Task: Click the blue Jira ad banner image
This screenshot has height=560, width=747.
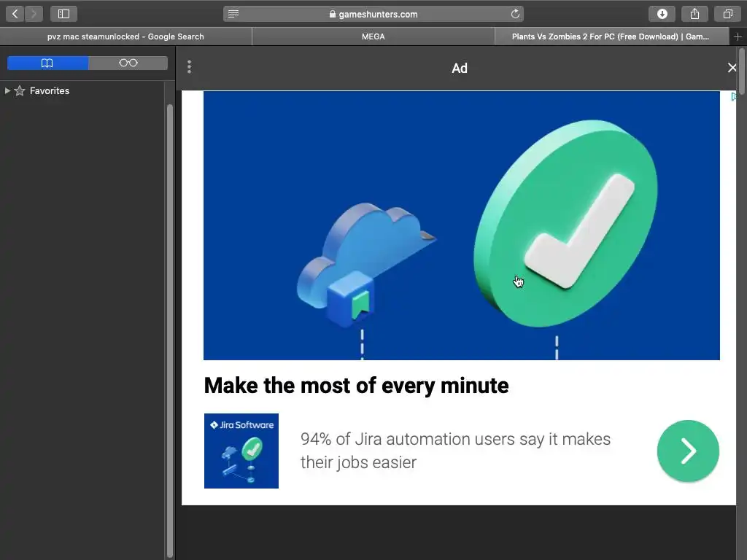Action: coord(462,225)
